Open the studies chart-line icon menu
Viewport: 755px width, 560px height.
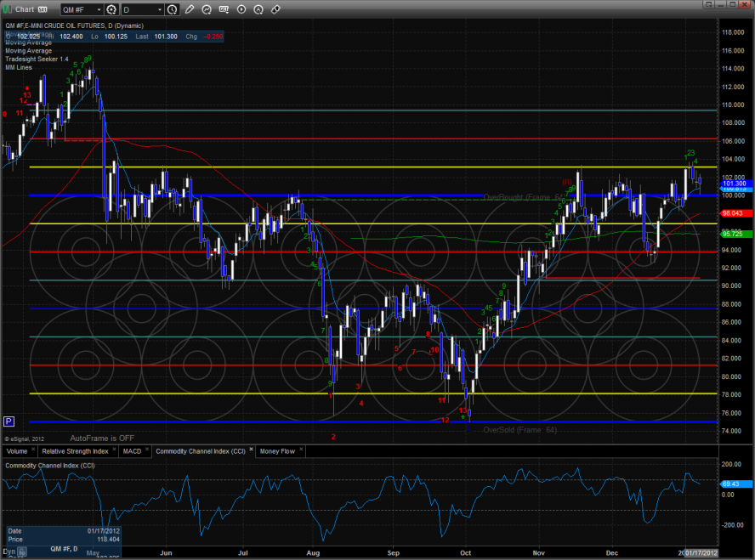tap(207, 9)
